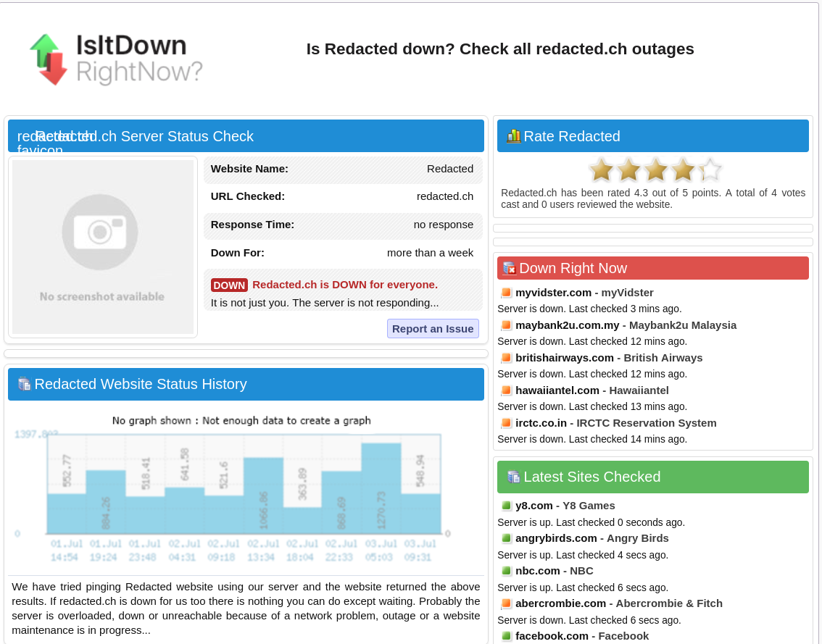Click the IsItDownRightNow logo

[x=116, y=59]
